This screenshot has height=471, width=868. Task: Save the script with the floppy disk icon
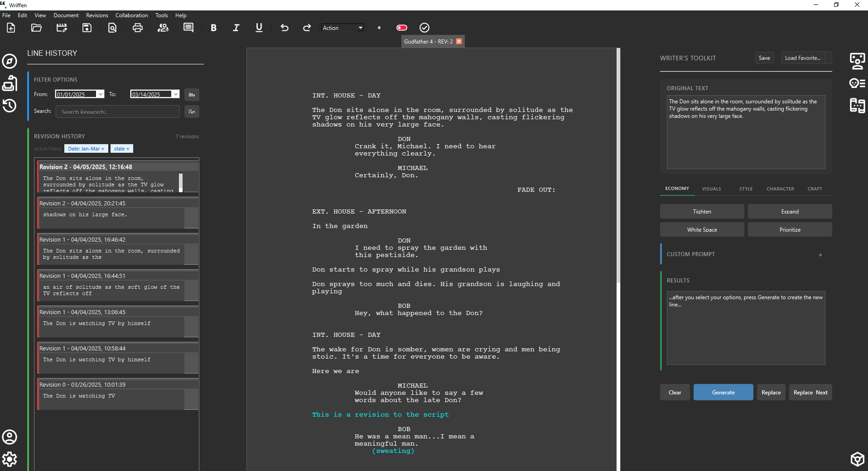click(x=86, y=28)
